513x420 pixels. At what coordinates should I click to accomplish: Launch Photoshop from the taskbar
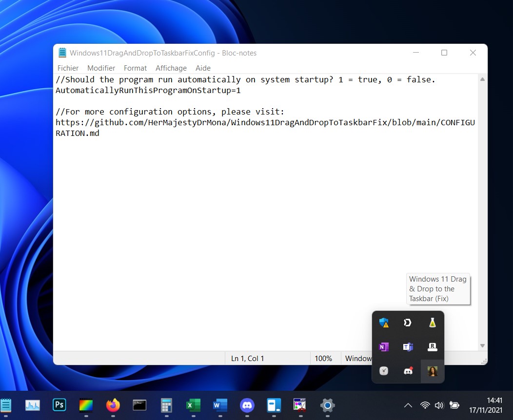(59, 405)
